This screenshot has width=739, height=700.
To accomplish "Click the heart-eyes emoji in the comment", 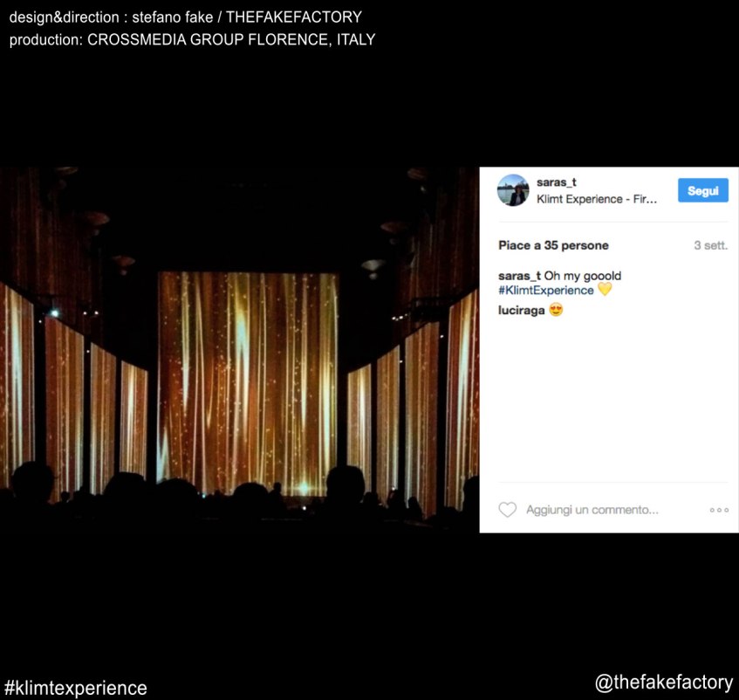I will click(556, 310).
